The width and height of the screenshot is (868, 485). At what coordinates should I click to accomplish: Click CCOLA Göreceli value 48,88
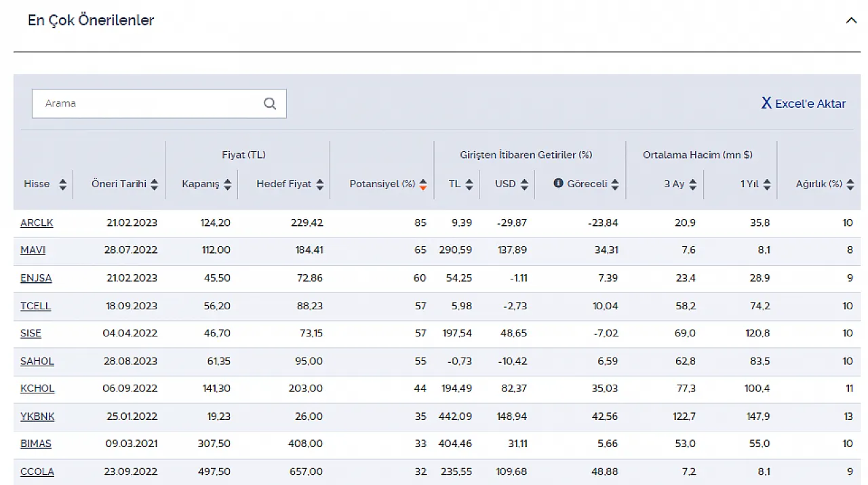[605, 471]
